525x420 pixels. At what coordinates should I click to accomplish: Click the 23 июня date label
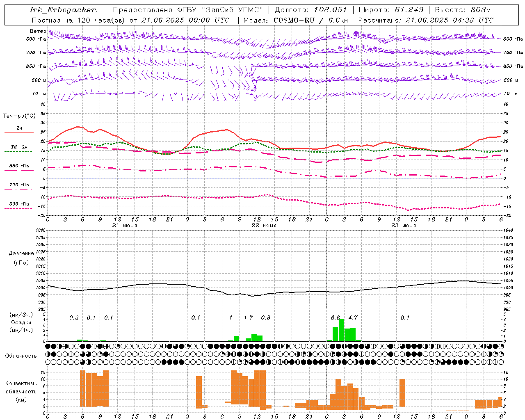pos(403,226)
